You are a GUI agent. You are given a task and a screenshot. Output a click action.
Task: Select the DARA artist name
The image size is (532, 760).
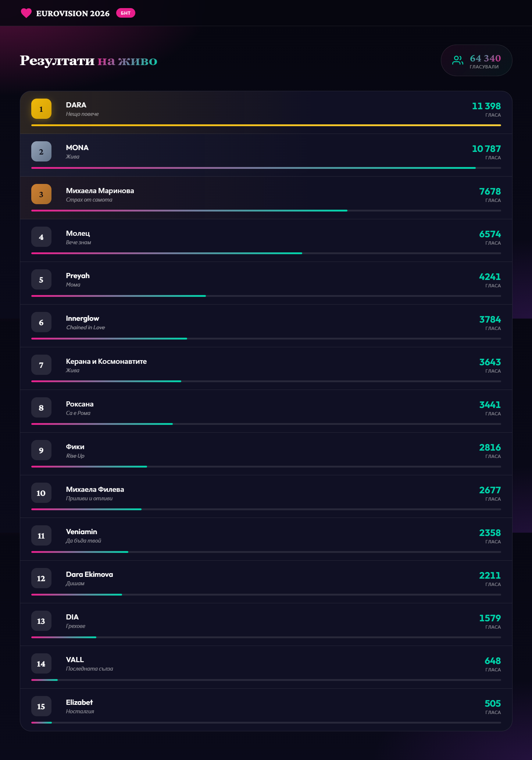[76, 105]
